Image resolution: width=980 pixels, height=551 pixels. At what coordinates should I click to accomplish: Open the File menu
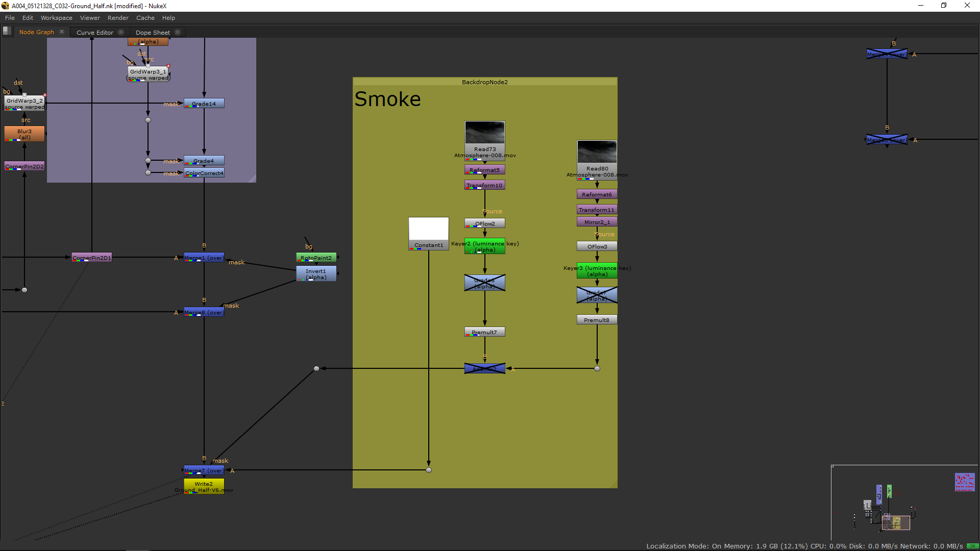pyautogui.click(x=10, y=18)
